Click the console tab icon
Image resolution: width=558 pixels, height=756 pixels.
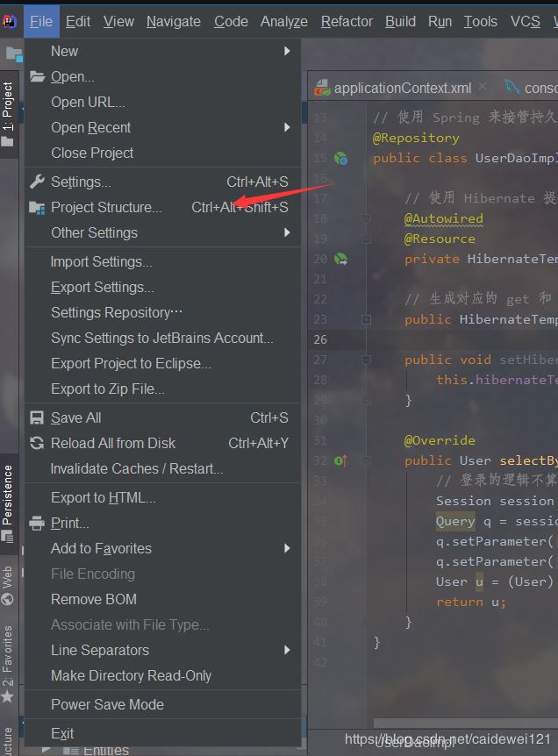tap(511, 88)
